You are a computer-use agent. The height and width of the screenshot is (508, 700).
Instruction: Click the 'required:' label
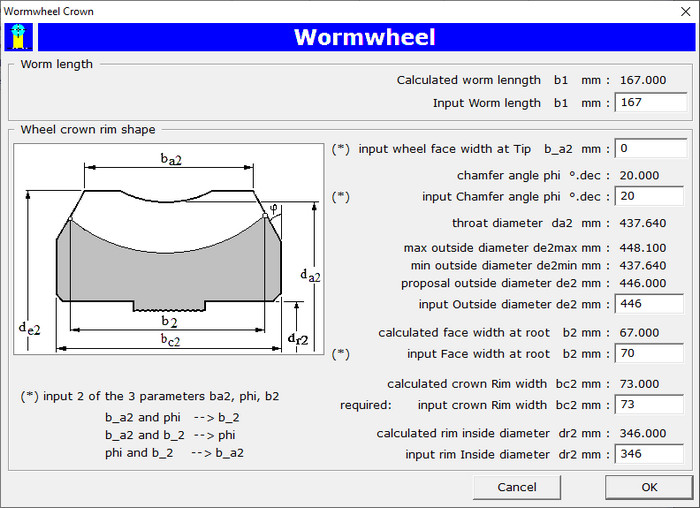(x=366, y=405)
